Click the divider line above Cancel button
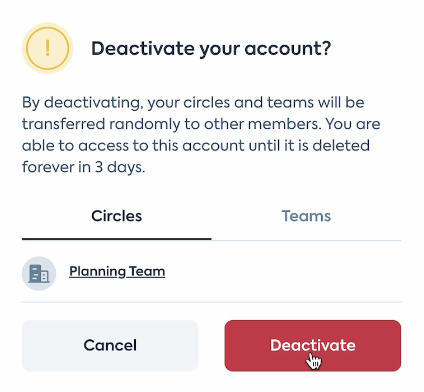This screenshot has width=424, height=392. pyautogui.click(x=211, y=302)
